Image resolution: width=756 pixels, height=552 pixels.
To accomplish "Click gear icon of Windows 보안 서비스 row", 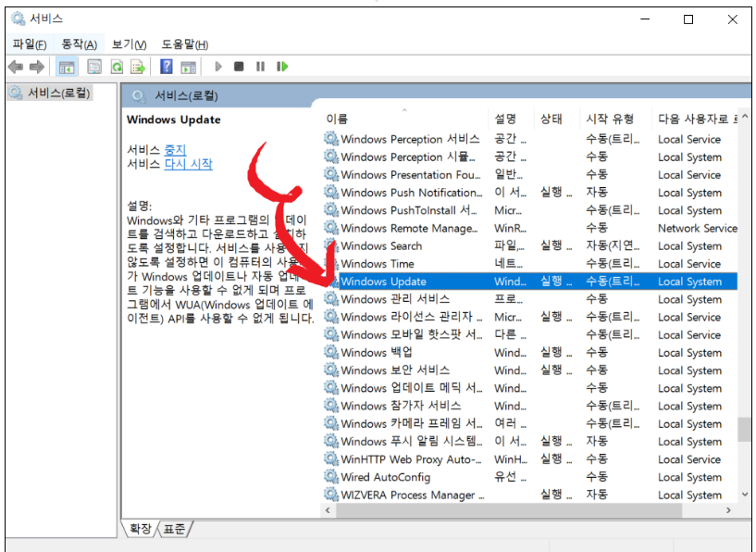I will coord(330,370).
